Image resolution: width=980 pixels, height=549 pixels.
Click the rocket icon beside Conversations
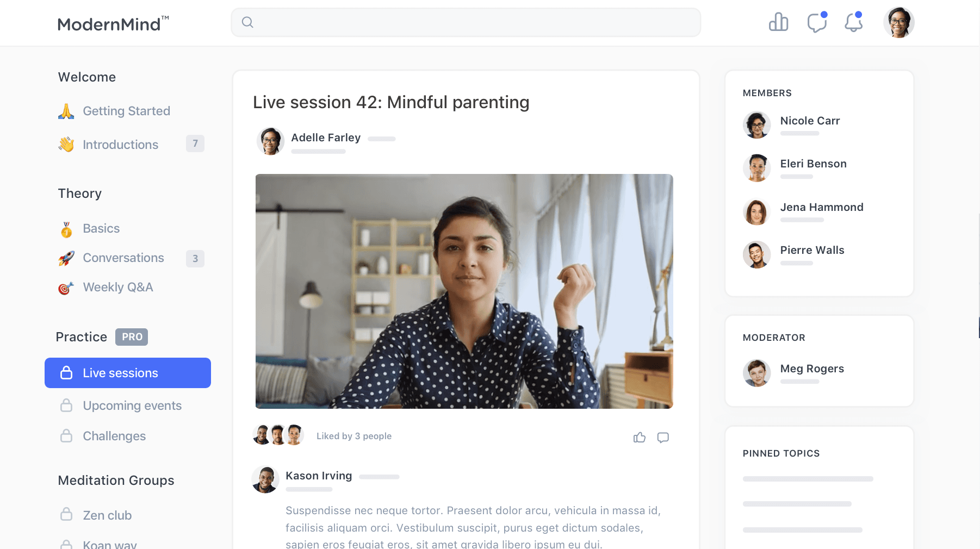[66, 258]
